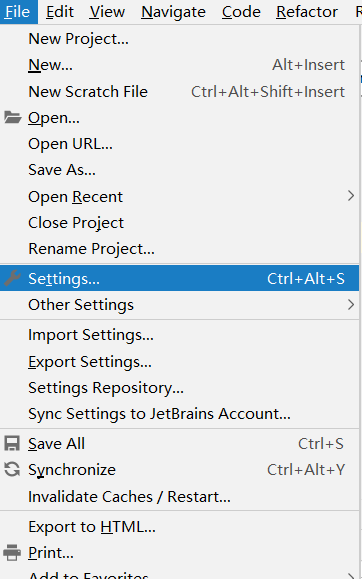362x579 pixels.
Task: Click the folder icon beside Open
Action: pyautogui.click(x=13, y=118)
